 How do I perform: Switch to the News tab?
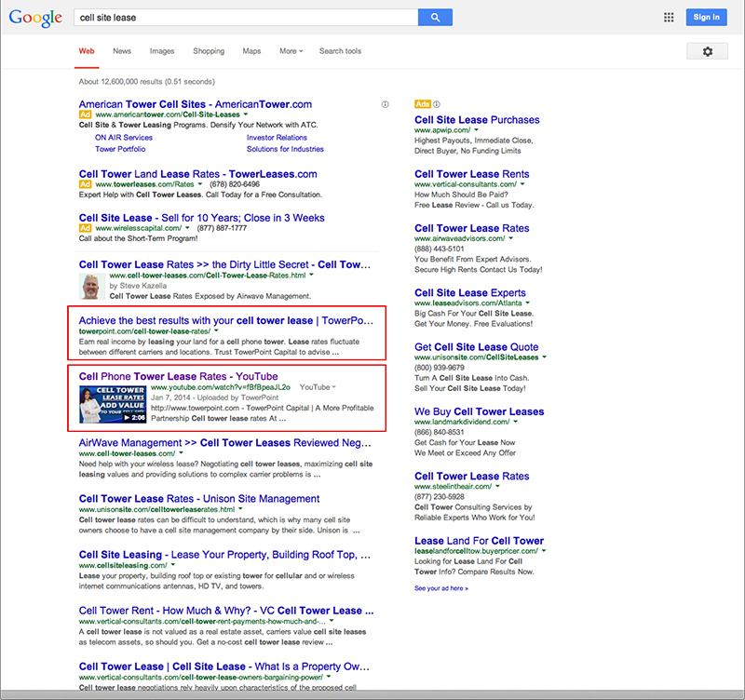pyautogui.click(x=122, y=51)
